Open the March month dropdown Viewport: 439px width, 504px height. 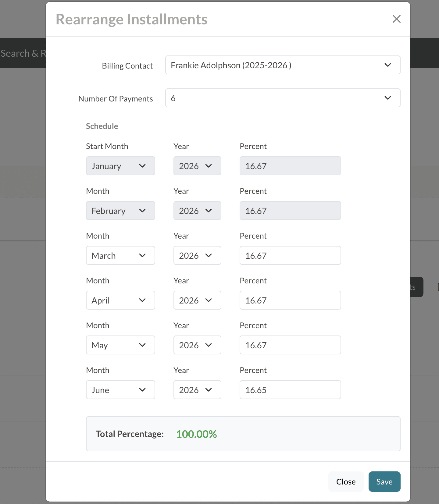point(120,255)
